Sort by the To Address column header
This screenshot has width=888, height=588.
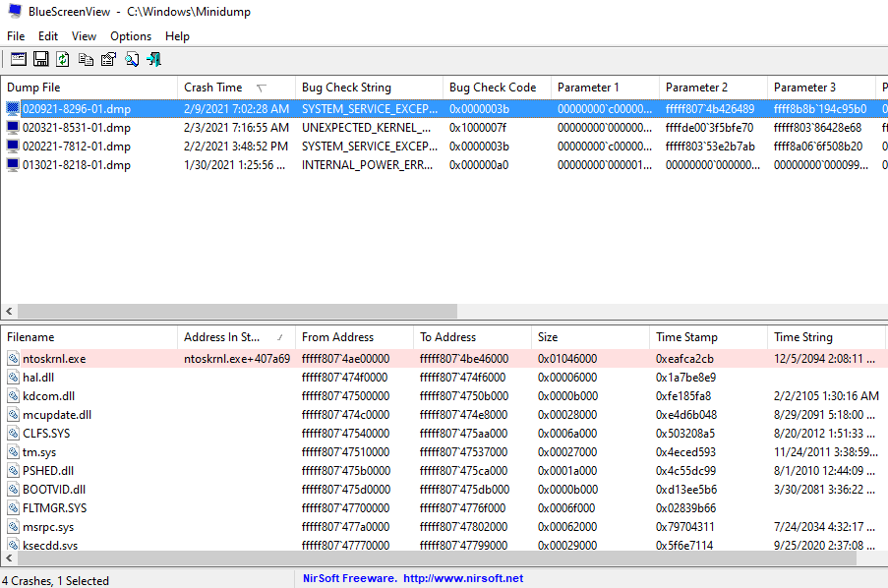(472, 337)
